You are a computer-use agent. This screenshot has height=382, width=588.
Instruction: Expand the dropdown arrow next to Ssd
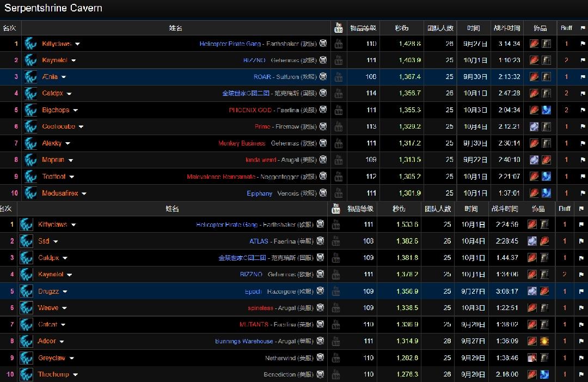(x=56, y=241)
